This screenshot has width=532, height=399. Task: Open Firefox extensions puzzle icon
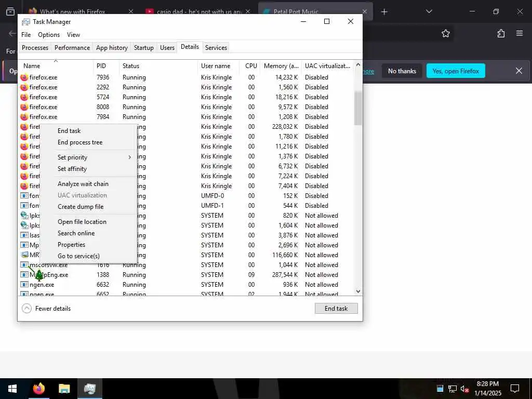(501, 33)
